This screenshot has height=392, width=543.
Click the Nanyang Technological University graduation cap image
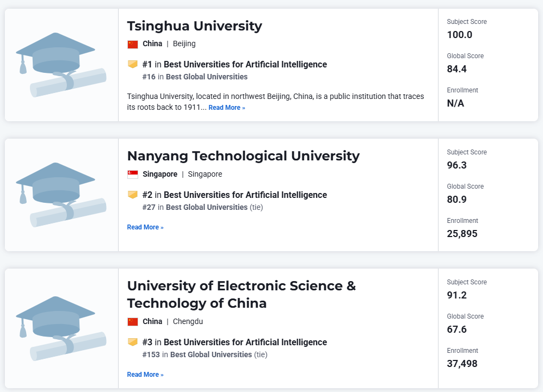(61, 195)
